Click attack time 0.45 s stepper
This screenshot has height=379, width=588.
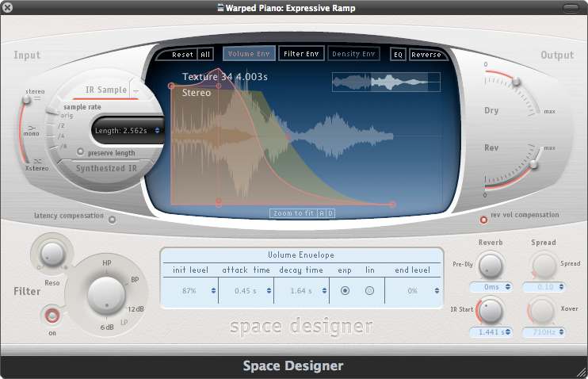pyautogui.click(x=269, y=290)
